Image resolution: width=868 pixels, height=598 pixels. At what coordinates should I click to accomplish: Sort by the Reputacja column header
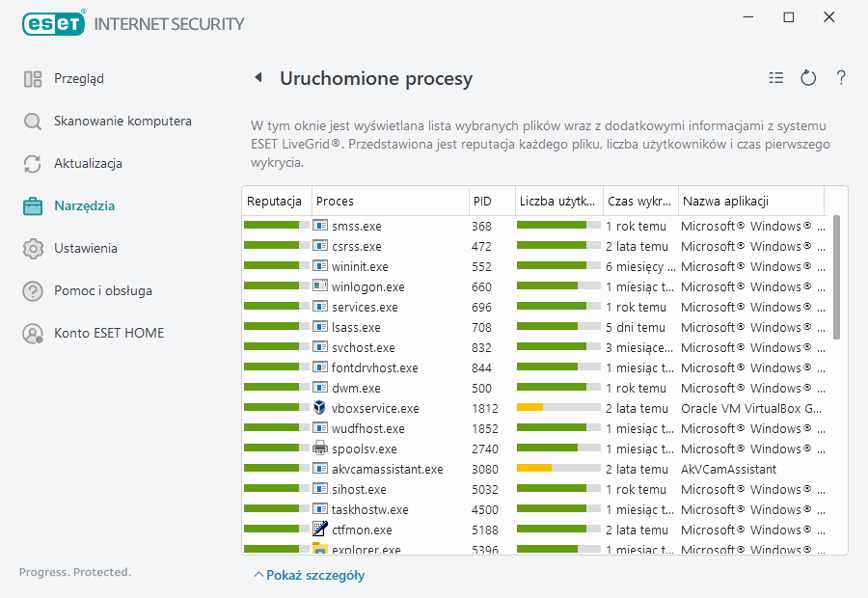[275, 202]
